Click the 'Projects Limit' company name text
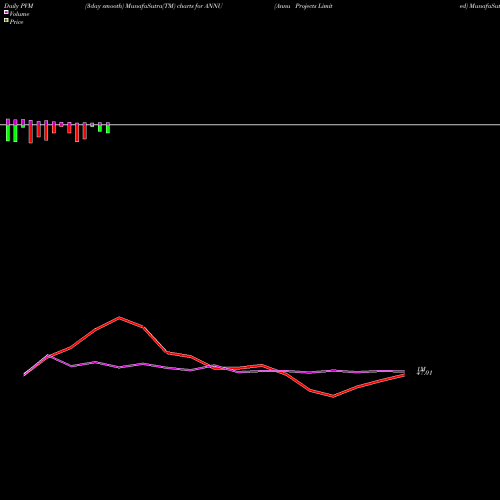The height and width of the screenshot is (500, 500). pyautogui.click(x=314, y=6)
